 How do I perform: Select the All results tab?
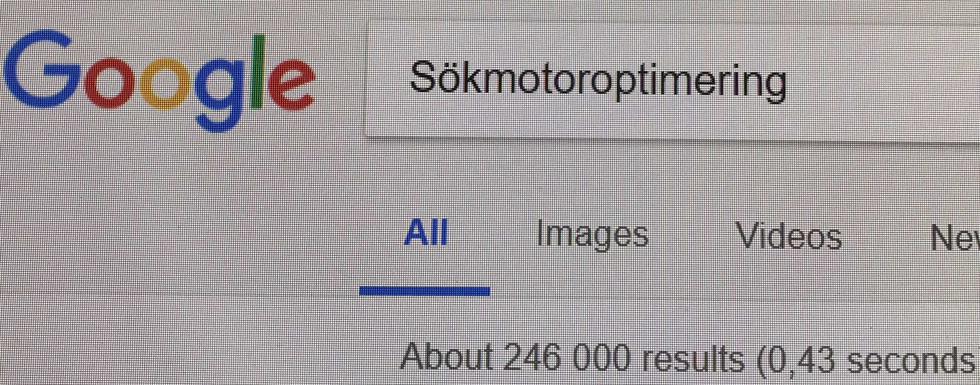point(426,233)
